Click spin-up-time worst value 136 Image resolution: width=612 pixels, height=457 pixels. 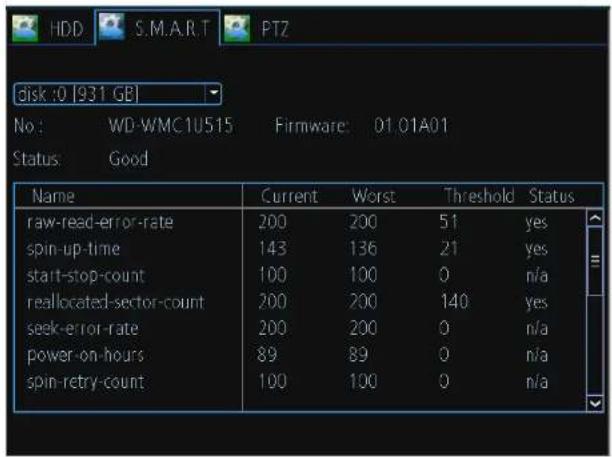(363, 249)
